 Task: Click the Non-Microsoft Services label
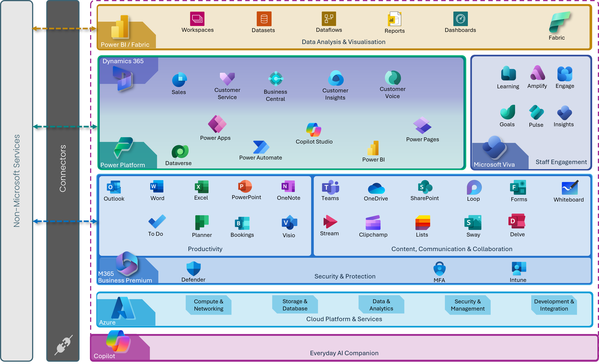click(17, 181)
